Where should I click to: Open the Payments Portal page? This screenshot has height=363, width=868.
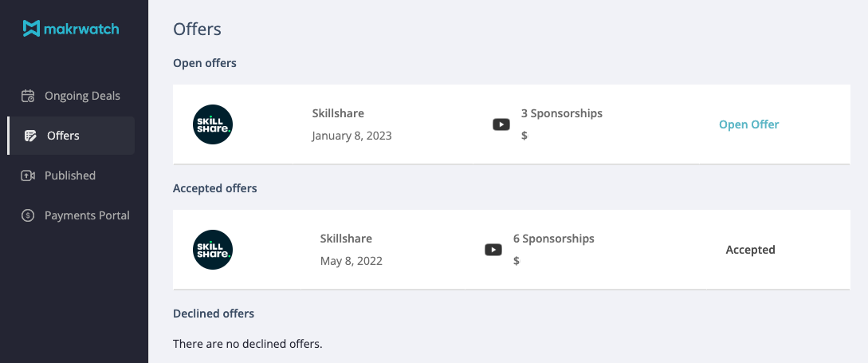click(87, 215)
